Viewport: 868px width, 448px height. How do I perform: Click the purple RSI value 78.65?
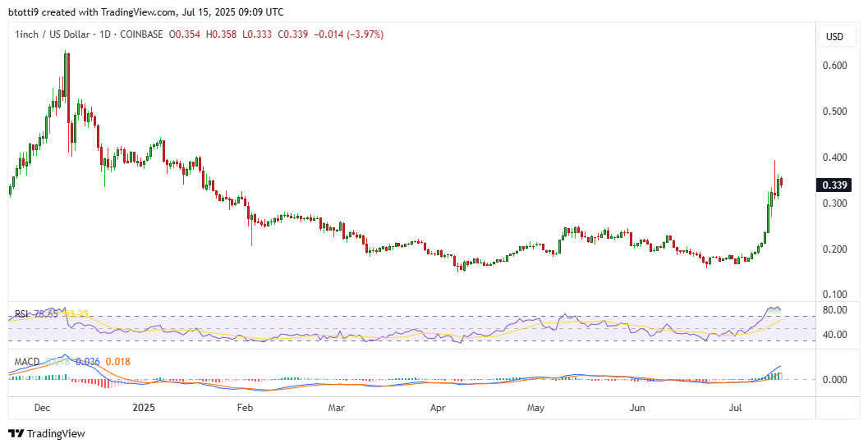[x=48, y=314]
